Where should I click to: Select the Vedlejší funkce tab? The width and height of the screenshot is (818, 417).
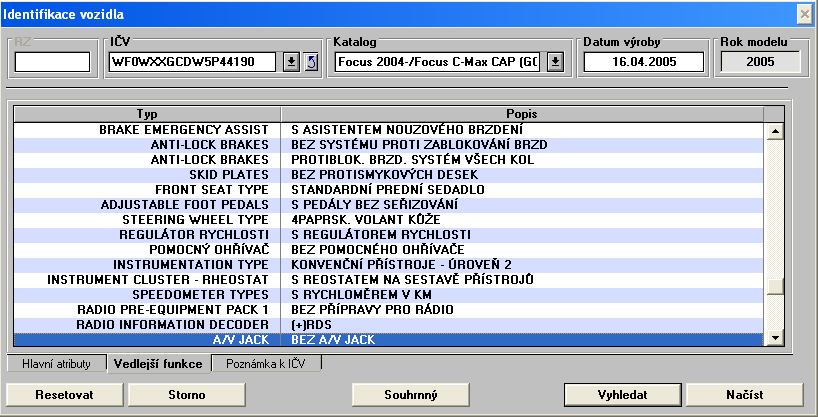pos(160,364)
